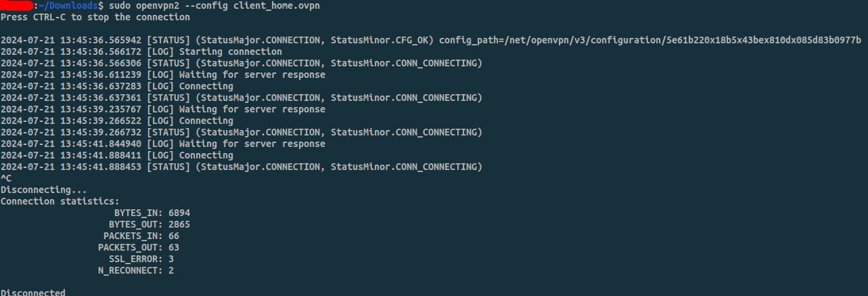Click the last CONN_CONNECTING status line

pyautogui.click(x=242, y=167)
